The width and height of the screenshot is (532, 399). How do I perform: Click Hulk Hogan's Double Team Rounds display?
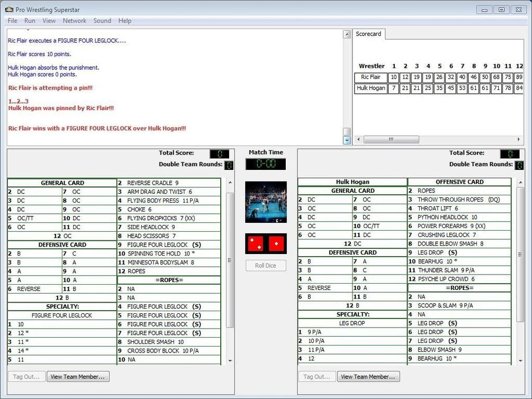coord(519,165)
